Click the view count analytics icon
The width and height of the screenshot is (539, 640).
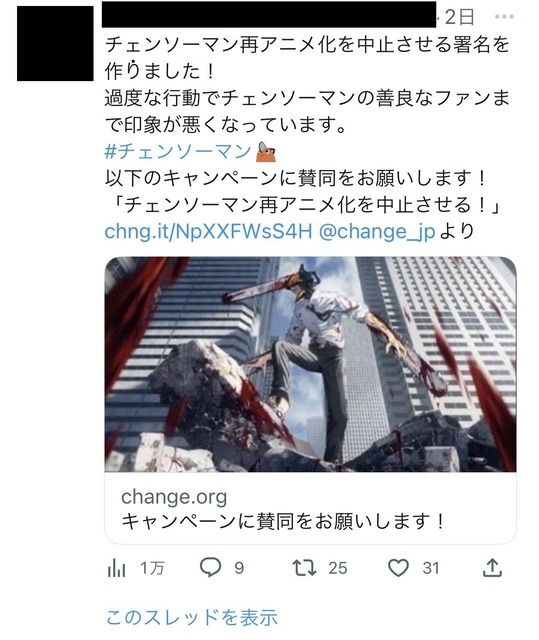coord(116,568)
